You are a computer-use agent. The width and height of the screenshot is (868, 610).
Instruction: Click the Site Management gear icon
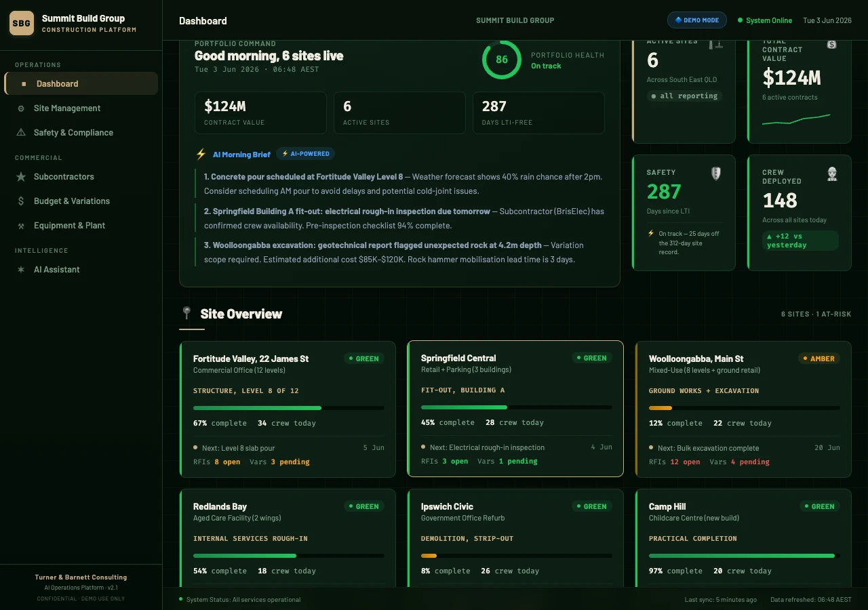(x=21, y=108)
